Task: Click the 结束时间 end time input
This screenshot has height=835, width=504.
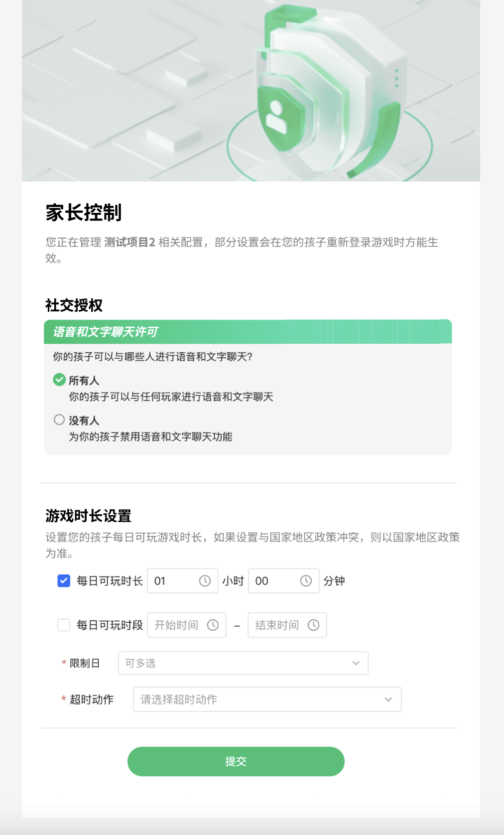Action: pyautogui.click(x=287, y=625)
